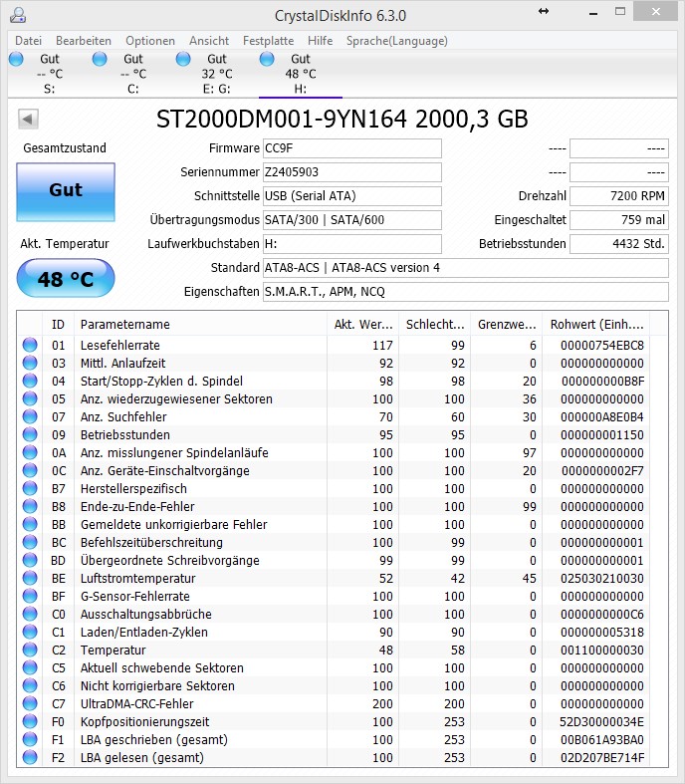
Task: Click status orb for Betriebsstunden attribute row
Action: point(30,434)
